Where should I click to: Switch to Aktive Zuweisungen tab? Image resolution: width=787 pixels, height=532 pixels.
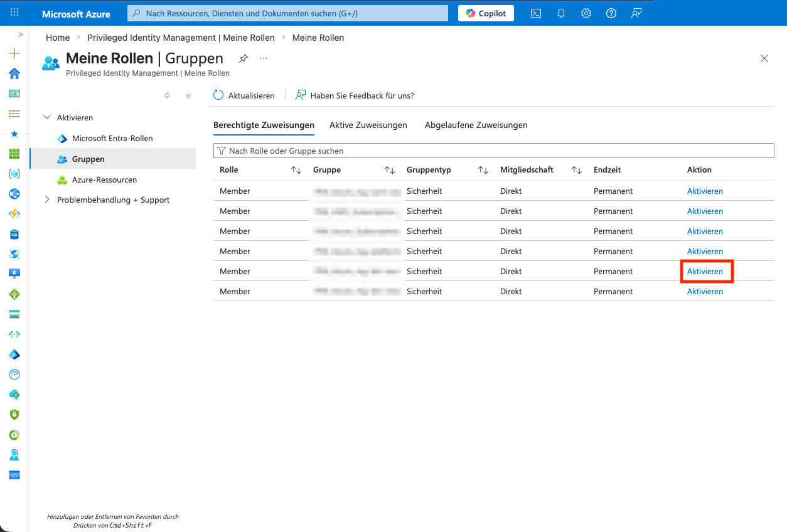(x=368, y=125)
